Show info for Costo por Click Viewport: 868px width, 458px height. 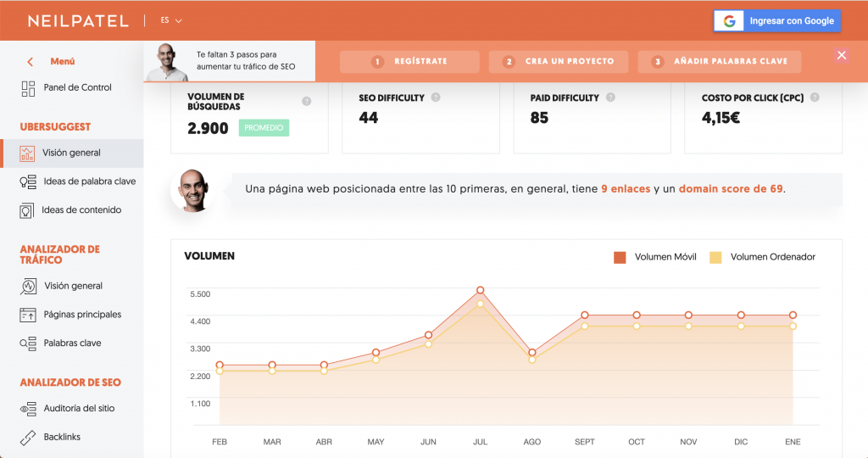[815, 98]
